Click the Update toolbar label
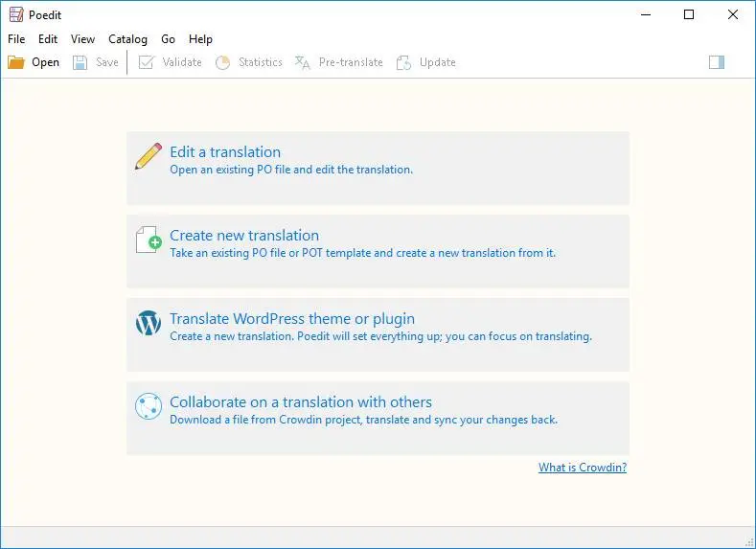This screenshot has height=549, width=756. click(x=437, y=62)
